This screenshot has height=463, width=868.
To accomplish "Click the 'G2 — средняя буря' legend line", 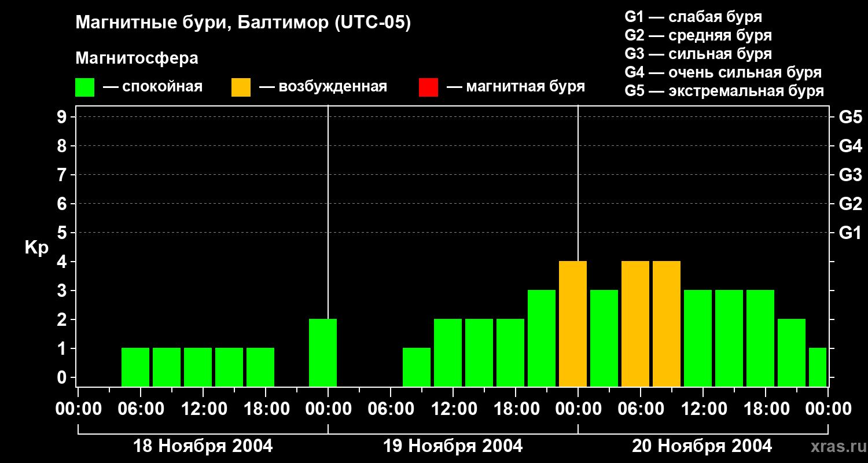I will (x=698, y=35).
